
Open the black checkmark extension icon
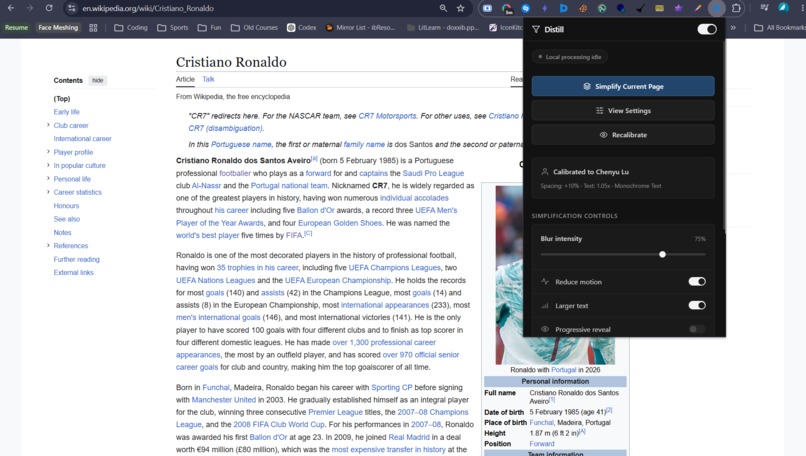(640, 8)
